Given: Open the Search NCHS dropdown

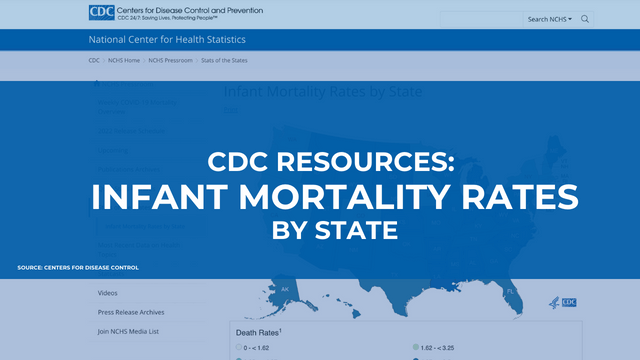Looking at the screenshot, I should click(549, 19).
